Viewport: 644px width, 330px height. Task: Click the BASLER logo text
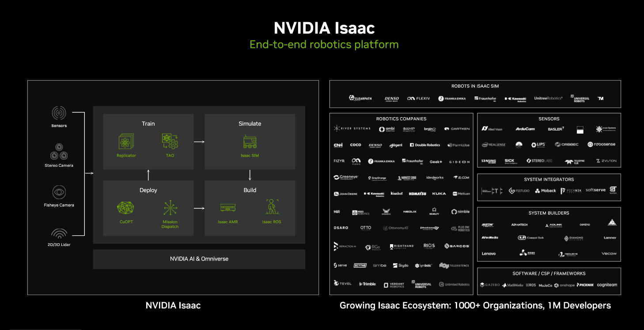[x=556, y=129]
